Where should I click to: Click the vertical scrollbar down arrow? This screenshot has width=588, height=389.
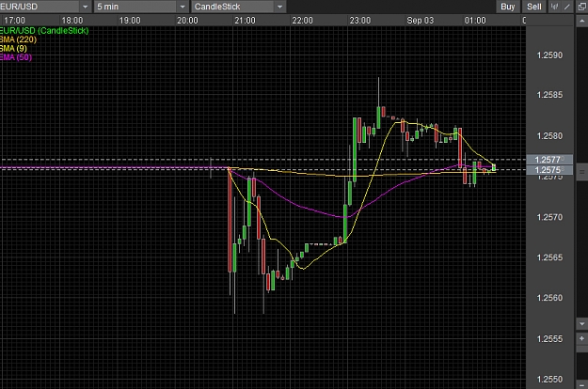[x=582, y=324]
